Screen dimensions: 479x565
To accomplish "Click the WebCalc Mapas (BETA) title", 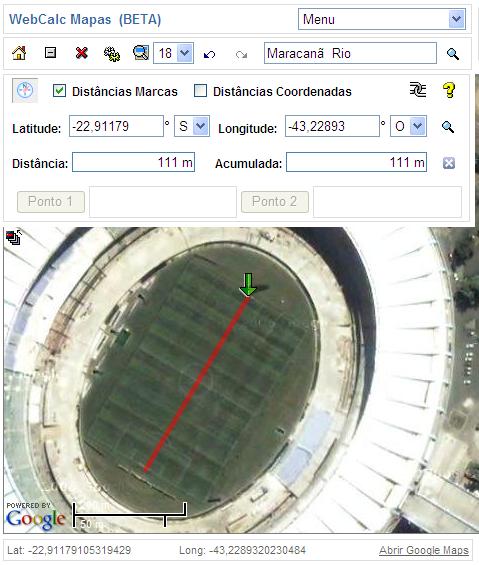I will click(85, 19).
